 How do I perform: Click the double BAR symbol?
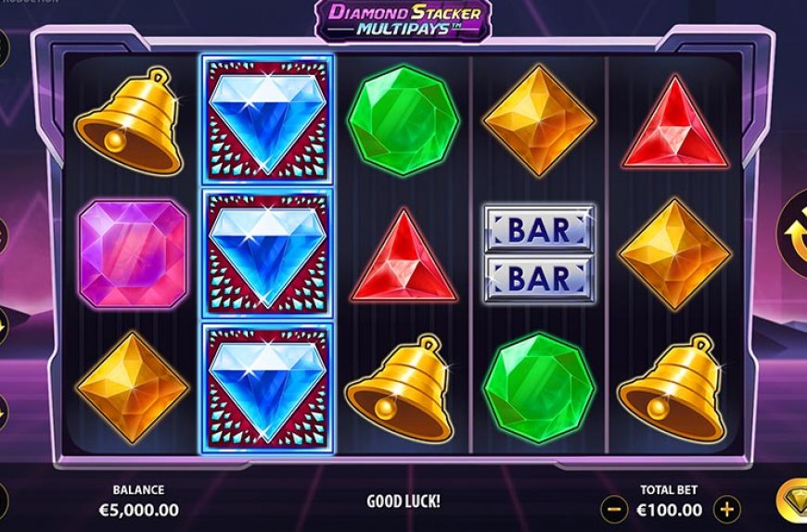coord(539,253)
